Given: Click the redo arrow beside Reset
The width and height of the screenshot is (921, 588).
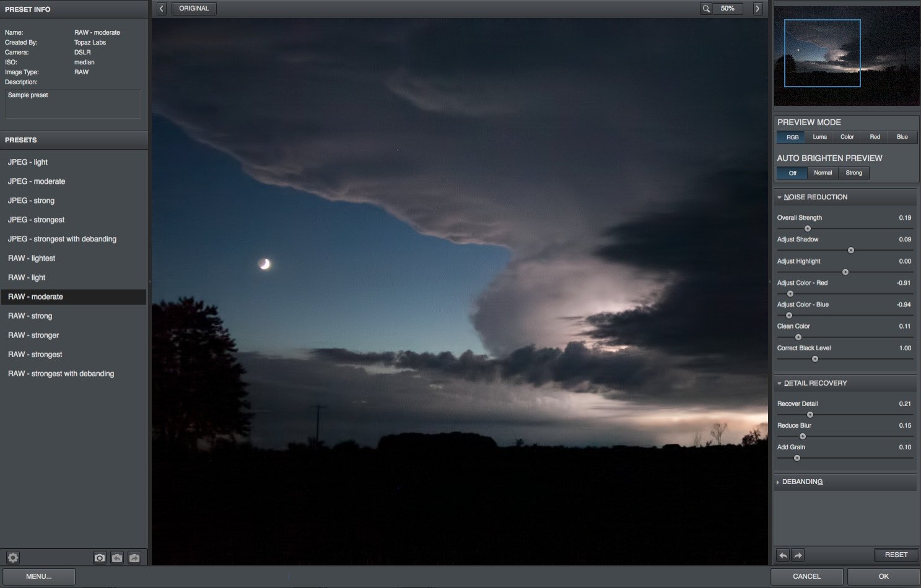Looking at the screenshot, I should coord(798,555).
